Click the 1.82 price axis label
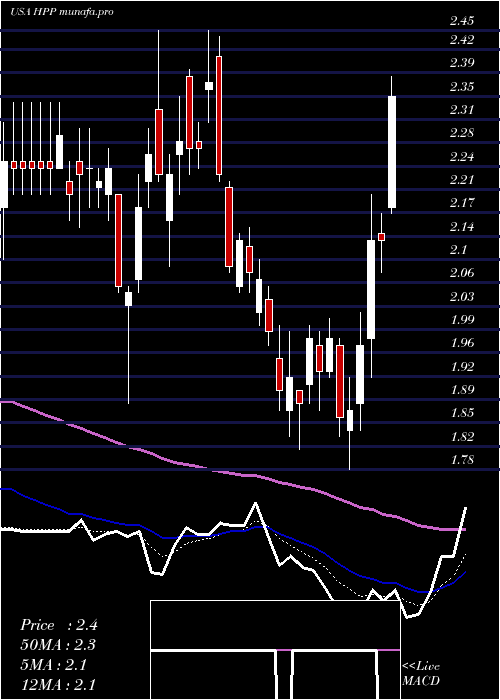Viewport: 500px width, 700px height. pos(462,437)
